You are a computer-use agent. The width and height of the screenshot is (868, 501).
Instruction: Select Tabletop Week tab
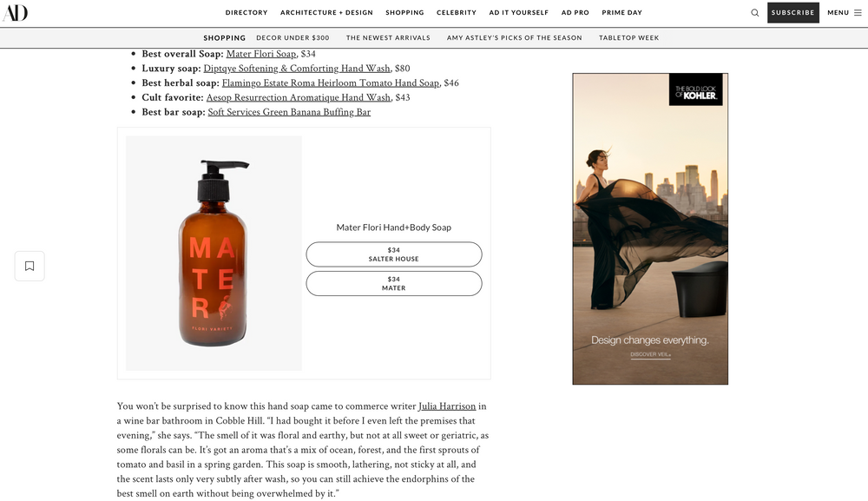tap(628, 37)
